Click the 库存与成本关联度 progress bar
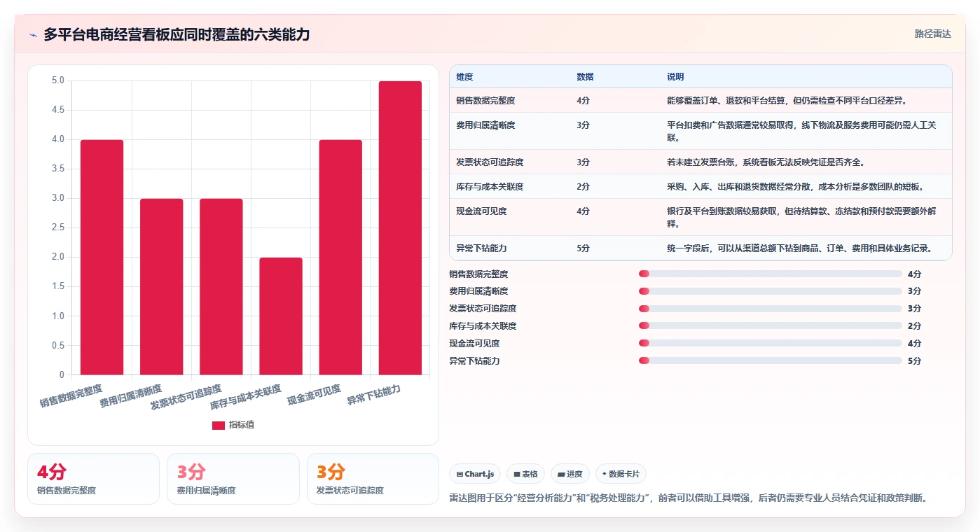 pos(771,325)
